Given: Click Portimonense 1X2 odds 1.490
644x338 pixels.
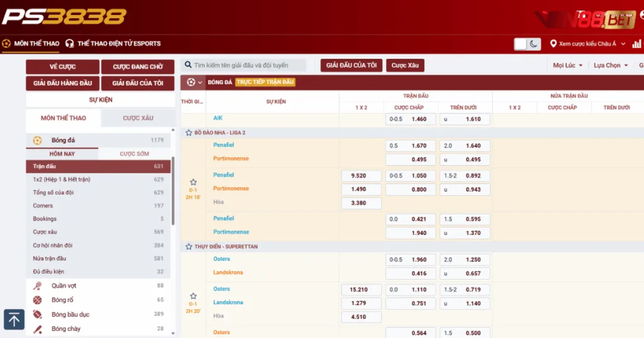Looking at the screenshot, I should pos(361,189).
